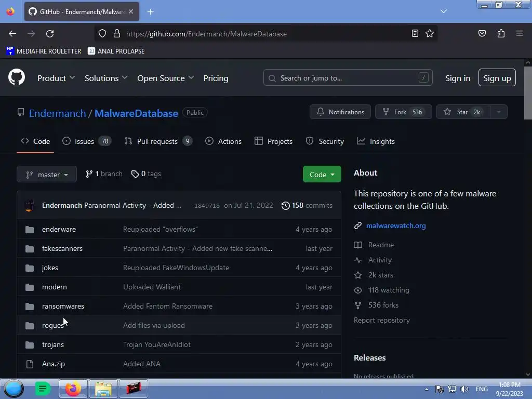Reload the page with the refresh icon

pyautogui.click(x=50, y=34)
